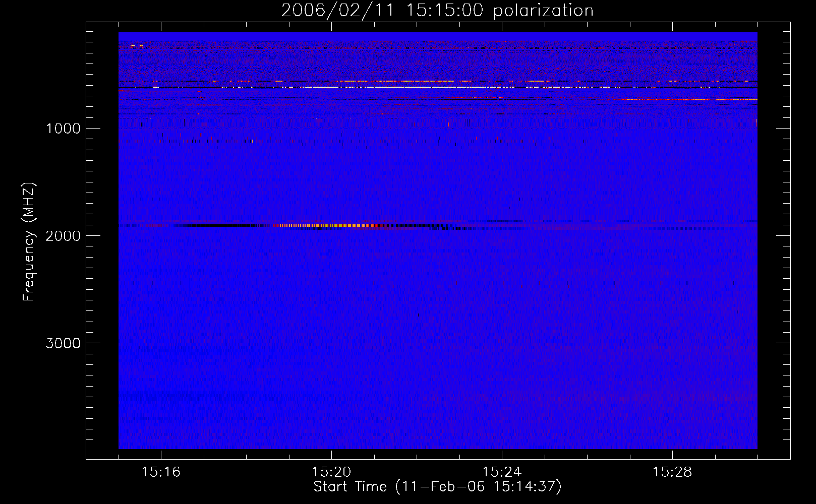Image resolution: width=816 pixels, height=504 pixels.
Task: Click the 'Frequency (MHZ)' axis title
Action: [29, 241]
